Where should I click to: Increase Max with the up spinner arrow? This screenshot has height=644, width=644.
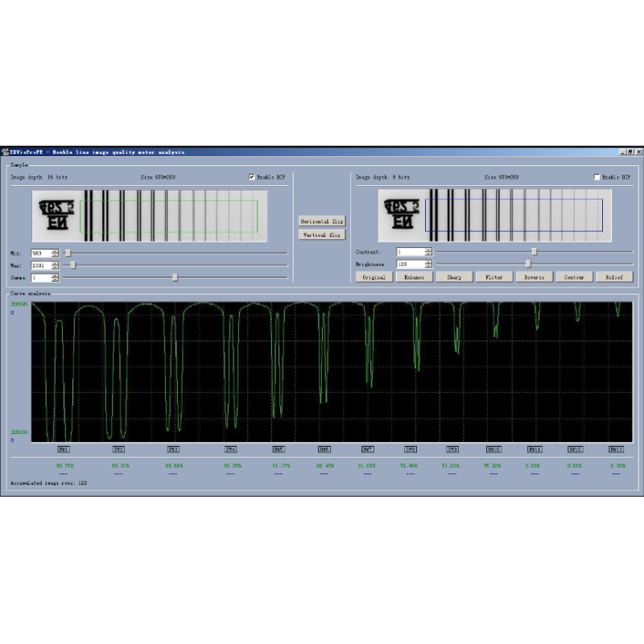click(55, 264)
